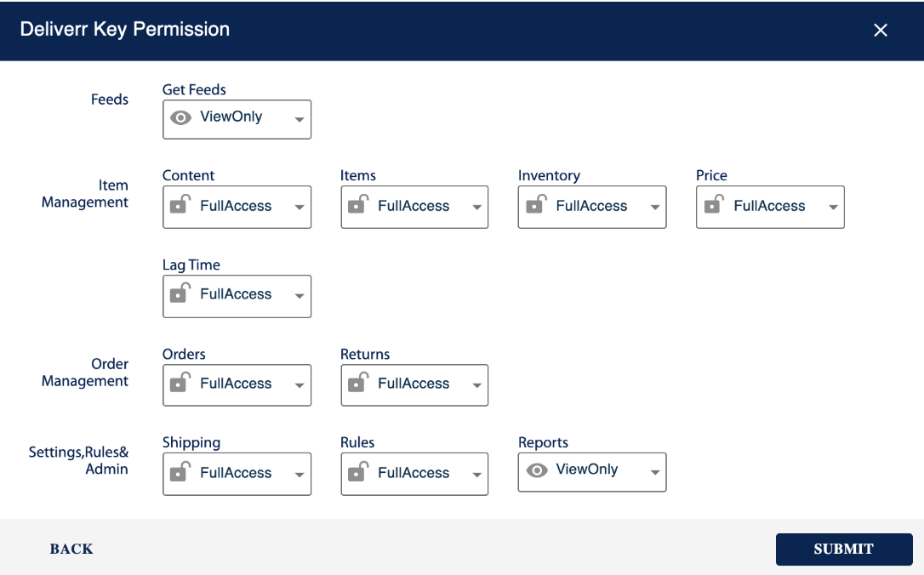Click the unlock icon in Content field

pos(180,204)
